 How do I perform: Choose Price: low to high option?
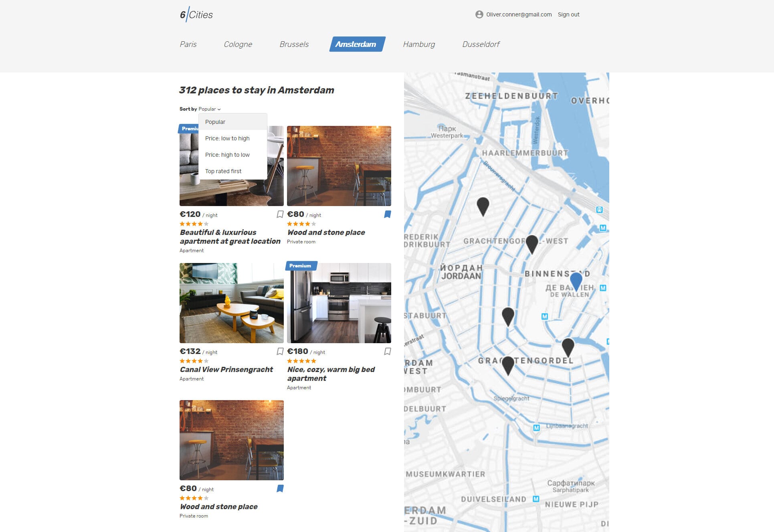coord(233,138)
